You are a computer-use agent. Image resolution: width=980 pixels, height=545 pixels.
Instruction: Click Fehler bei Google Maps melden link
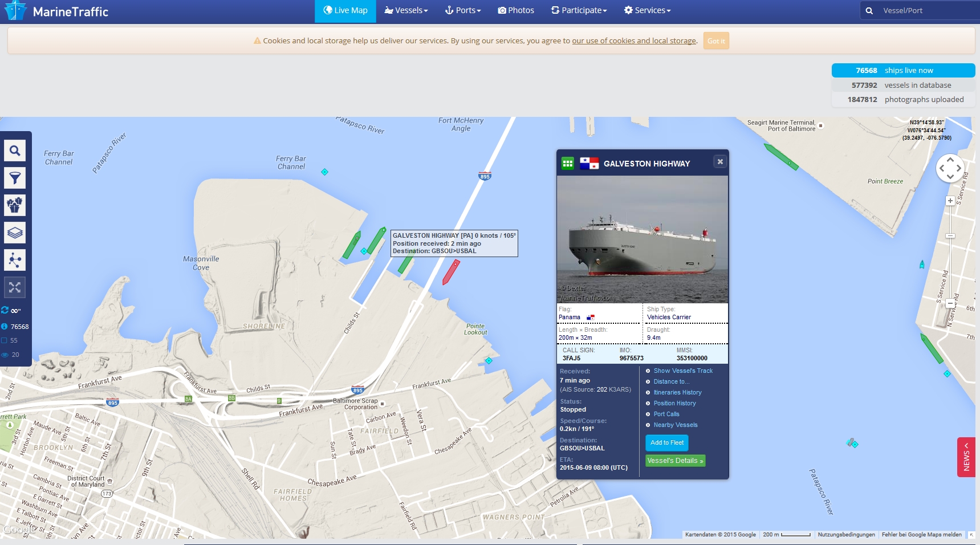click(x=921, y=535)
